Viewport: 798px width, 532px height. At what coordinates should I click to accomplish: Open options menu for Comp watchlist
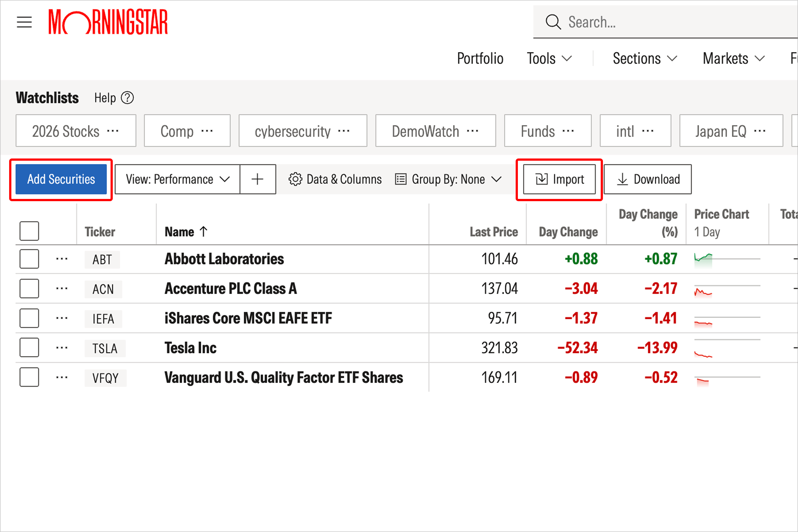click(207, 131)
